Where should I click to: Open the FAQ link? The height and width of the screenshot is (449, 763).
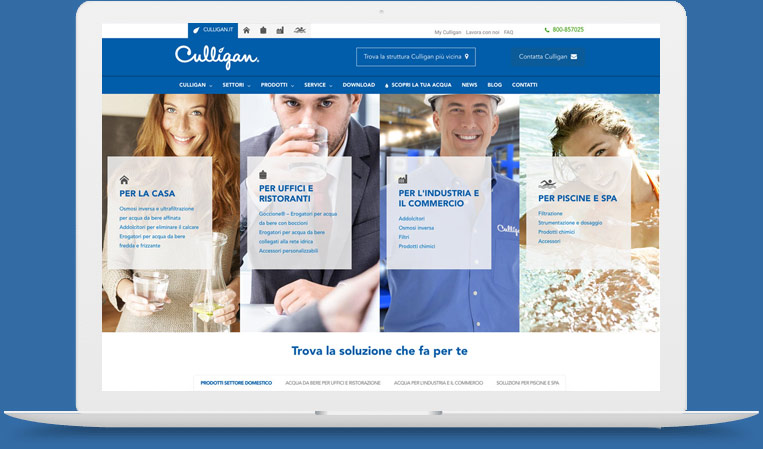(509, 32)
